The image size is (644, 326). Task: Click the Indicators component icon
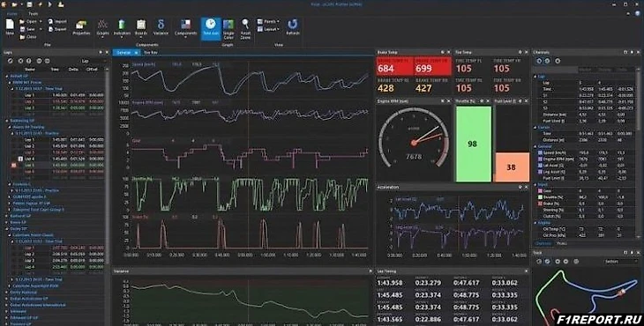(x=122, y=25)
